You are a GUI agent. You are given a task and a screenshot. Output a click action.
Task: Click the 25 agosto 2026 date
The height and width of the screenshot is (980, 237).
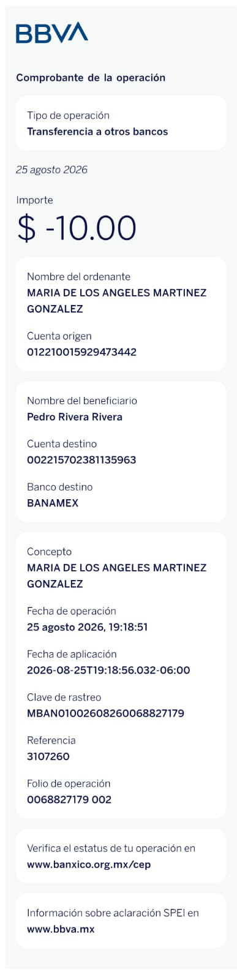pyautogui.click(x=51, y=170)
